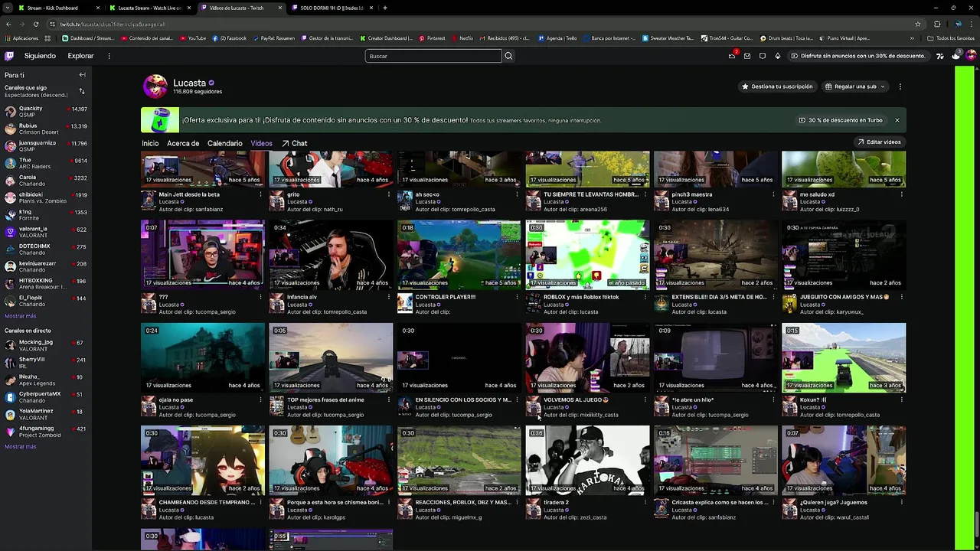Bookmark this page with star icon
This screenshot has width=980, height=551.
[x=917, y=24]
